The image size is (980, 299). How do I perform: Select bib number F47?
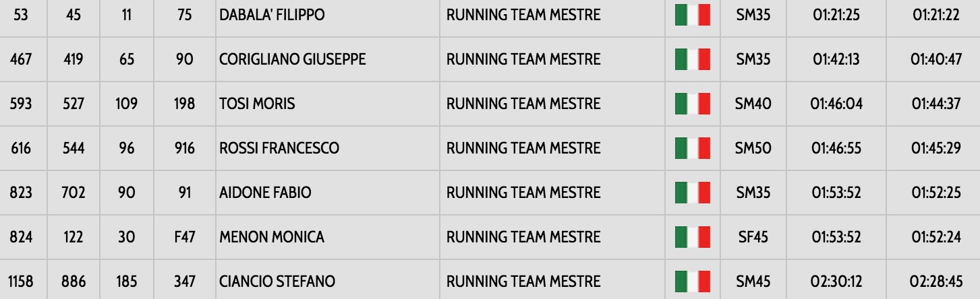[x=184, y=237]
